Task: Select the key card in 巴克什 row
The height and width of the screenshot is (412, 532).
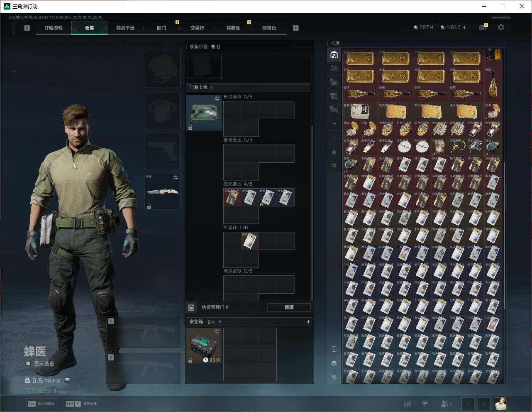Action: tap(250, 241)
